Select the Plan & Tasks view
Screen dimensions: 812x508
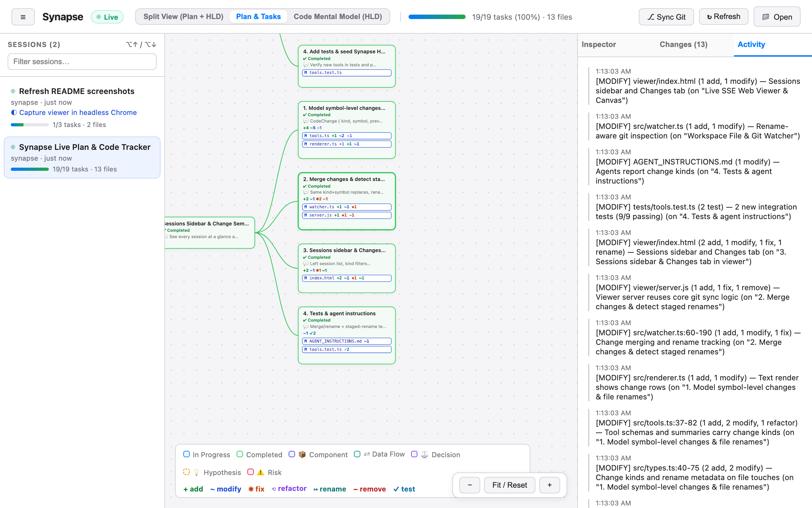259,17
